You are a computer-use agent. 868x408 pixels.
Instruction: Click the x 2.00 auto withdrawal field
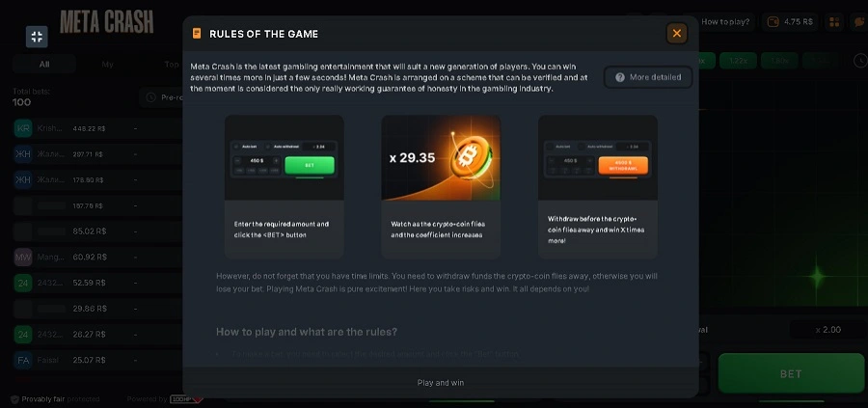[827, 329]
